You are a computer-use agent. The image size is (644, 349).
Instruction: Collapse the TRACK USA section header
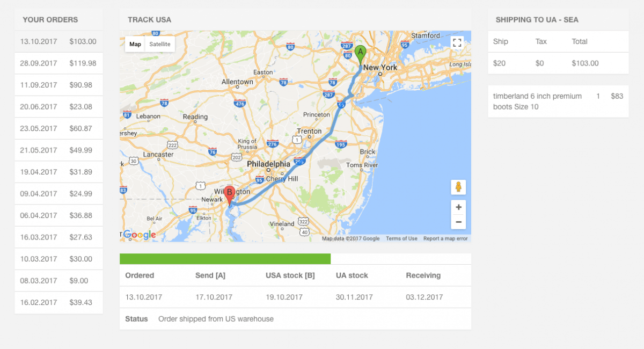149,19
